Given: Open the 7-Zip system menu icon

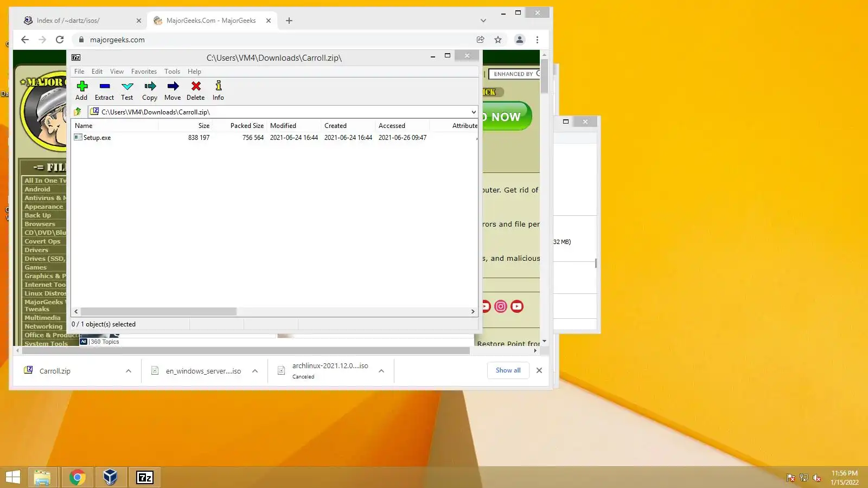Looking at the screenshot, I should (76, 57).
